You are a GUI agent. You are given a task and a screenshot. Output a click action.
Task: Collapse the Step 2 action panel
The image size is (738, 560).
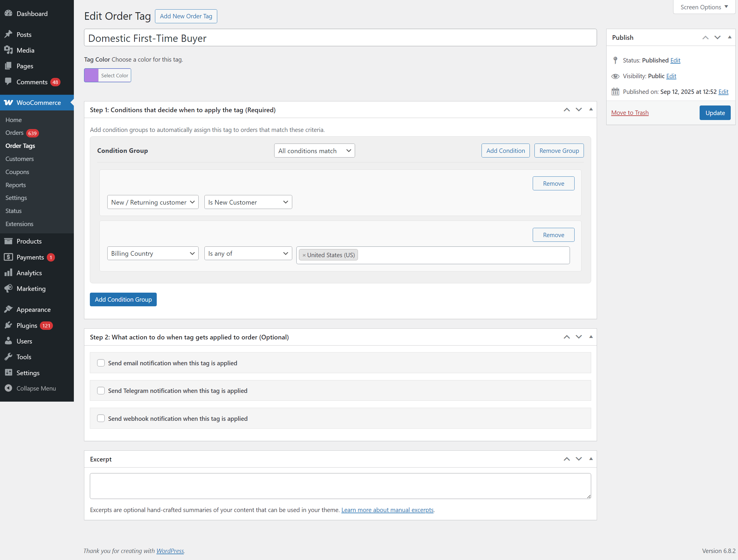coord(591,337)
